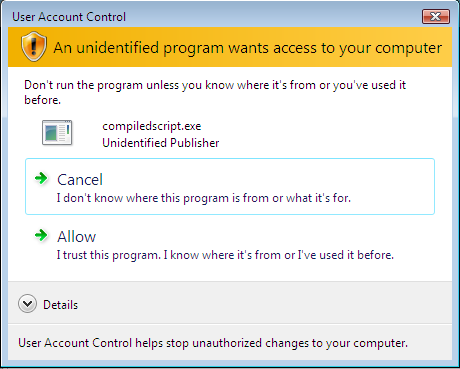Image resolution: width=460 pixels, height=369 pixels.
Task: Click the Details label text
Action: (x=60, y=305)
